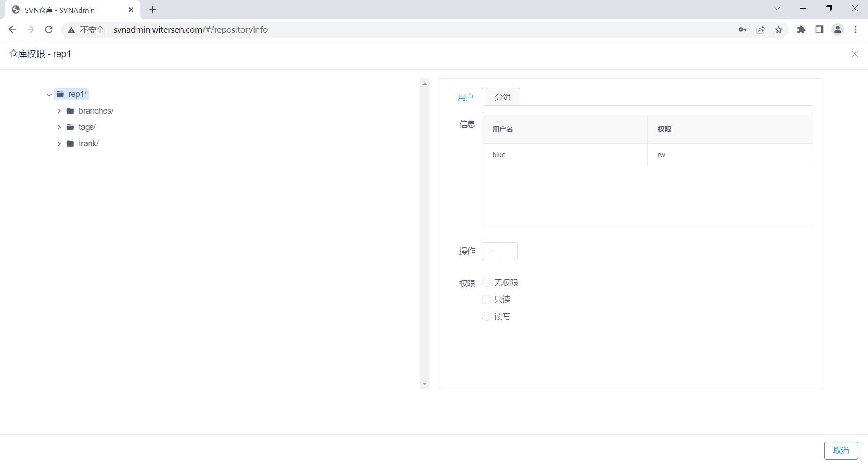Click the share page icon in address bar
868x466 pixels.
coord(760,29)
